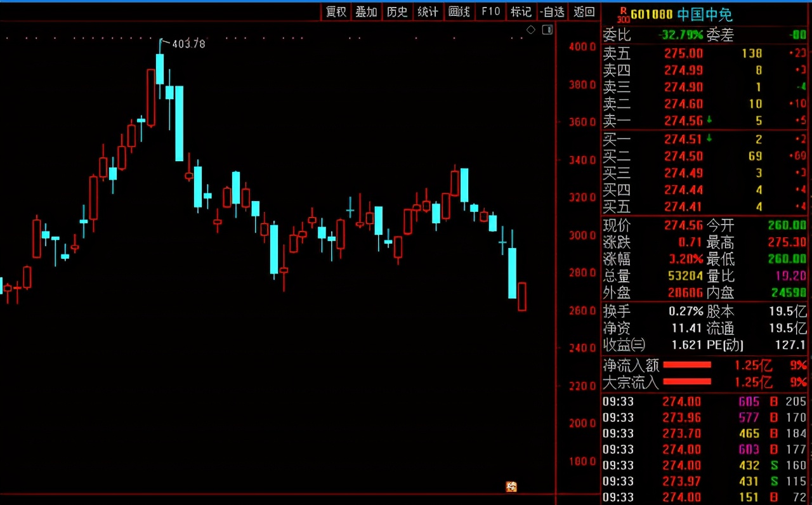Click the 最高 value 275.30
Image resolution: width=812 pixels, height=505 pixels.
coord(787,242)
